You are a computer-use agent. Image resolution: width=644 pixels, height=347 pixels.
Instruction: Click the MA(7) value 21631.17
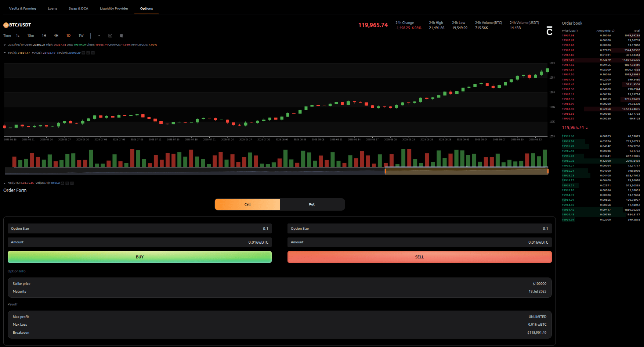(24, 53)
